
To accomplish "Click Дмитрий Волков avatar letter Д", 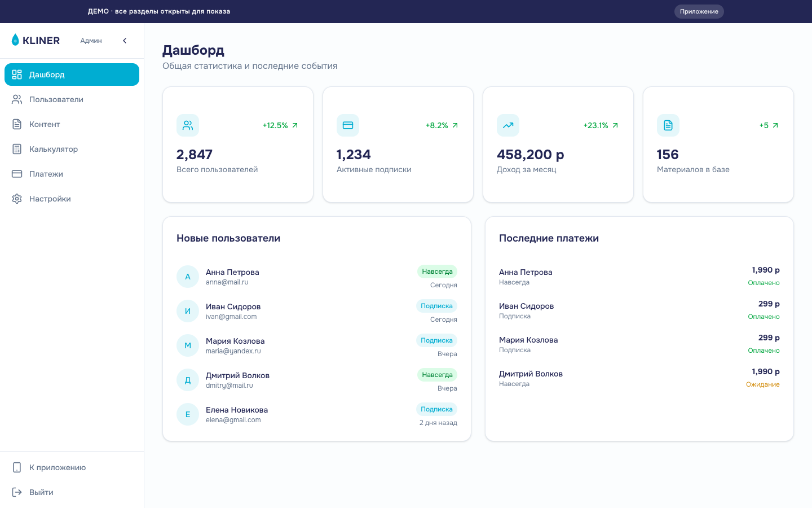I will tap(188, 380).
